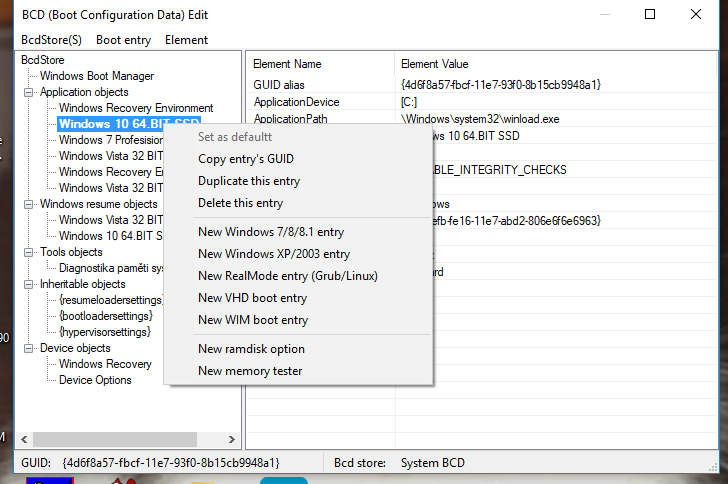Click the Element Value column header

555,64
